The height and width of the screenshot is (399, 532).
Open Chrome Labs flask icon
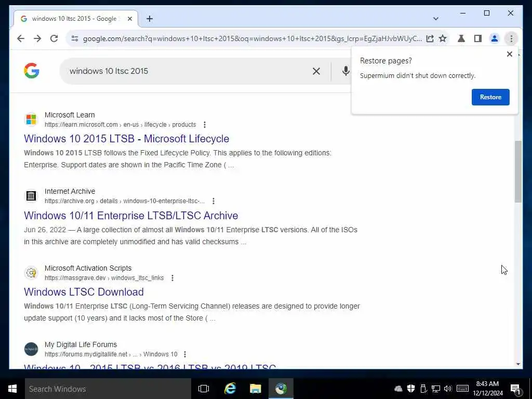coord(461,38)
